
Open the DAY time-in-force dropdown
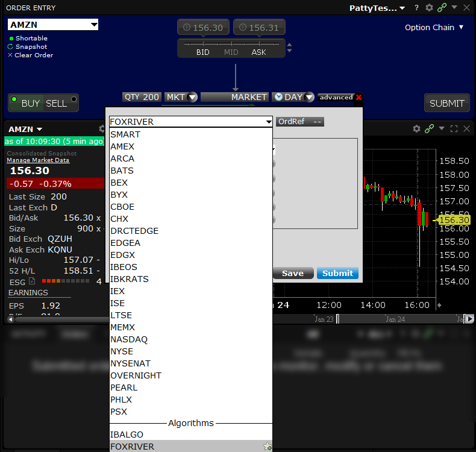point(309,97)
